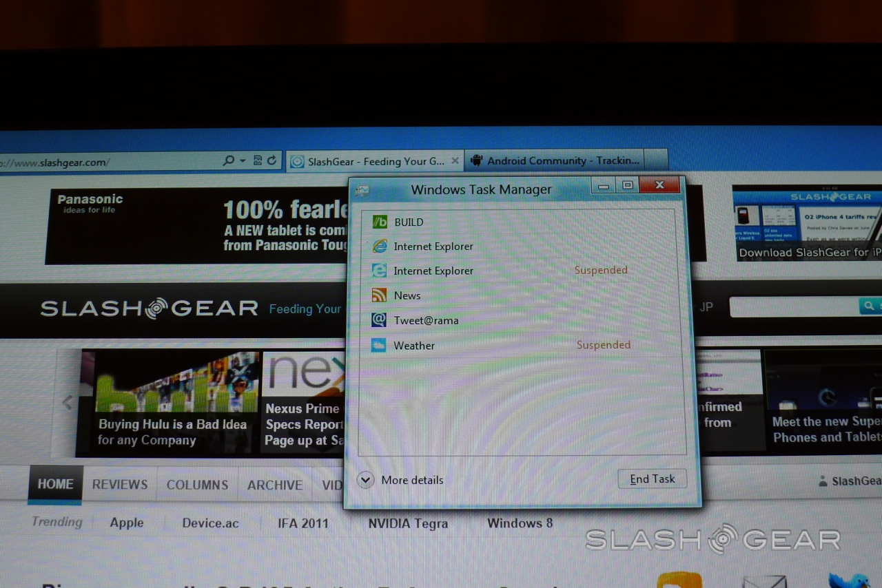Image resolution: width=882 pixels, height=588 pixels.
Task: Expand More details in Task Manager
Action: point(400,480)
